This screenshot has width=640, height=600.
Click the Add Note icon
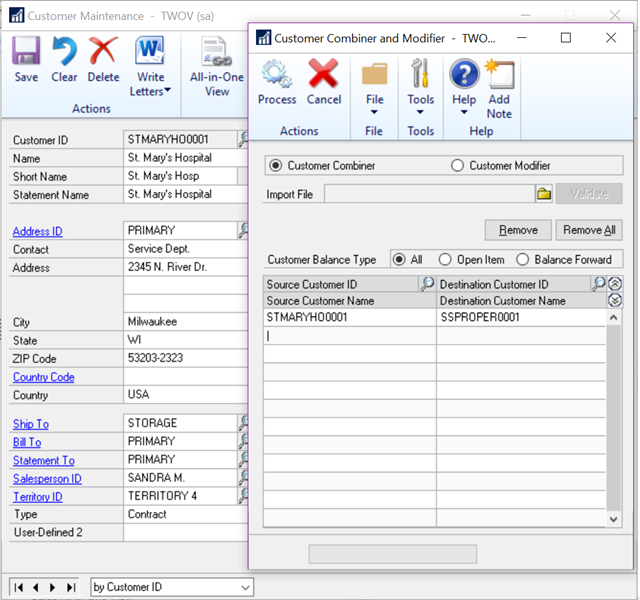(500, 74)
